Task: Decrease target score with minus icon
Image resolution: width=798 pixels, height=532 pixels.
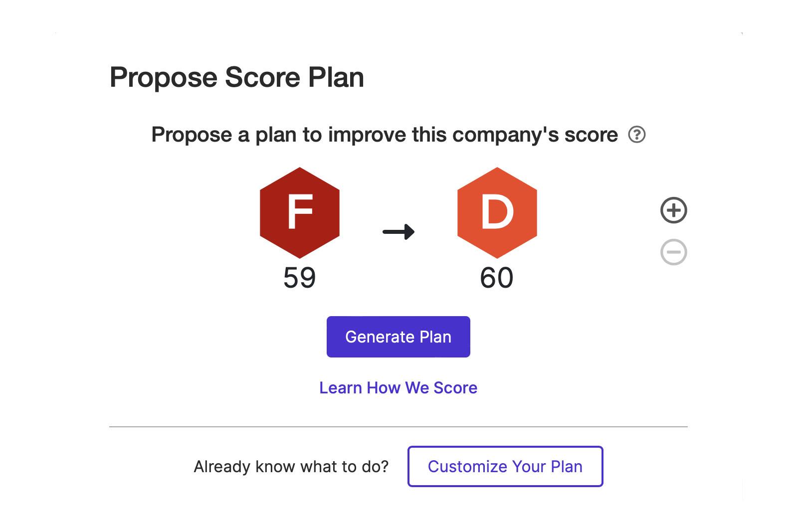Action: pyautogui.click(x=674, y=252)
